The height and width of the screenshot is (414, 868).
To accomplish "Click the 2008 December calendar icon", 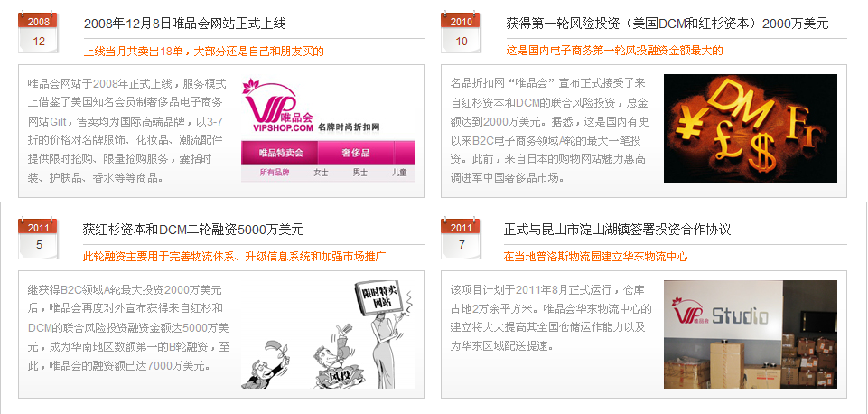I will pyautogui.click(x=38, y=32).
